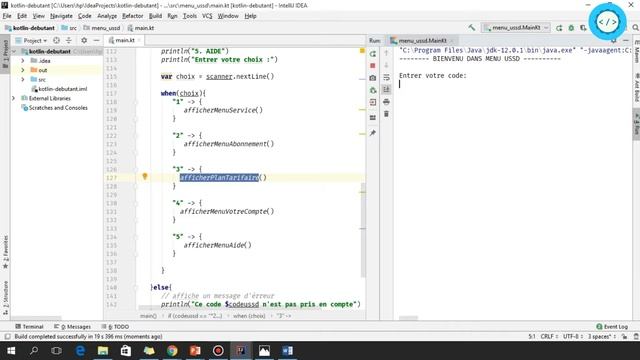Stop the running process with red square
The image size is (640, 360).
[x=373, y=66]
